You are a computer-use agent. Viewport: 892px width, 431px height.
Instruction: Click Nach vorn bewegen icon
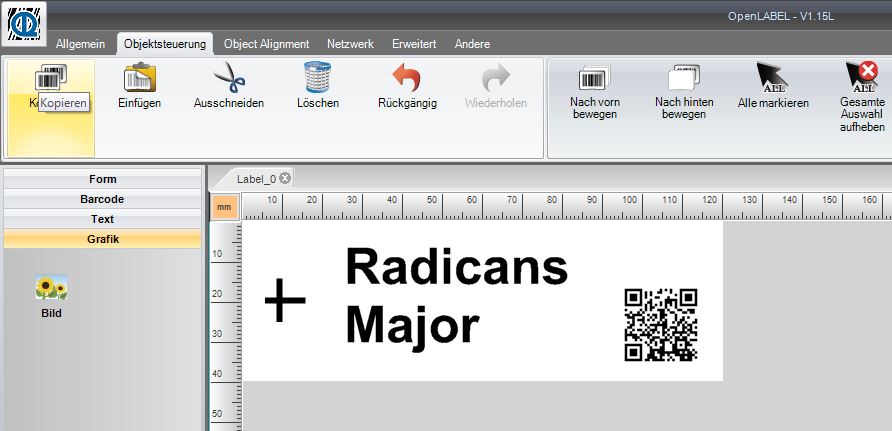point(594,77)
